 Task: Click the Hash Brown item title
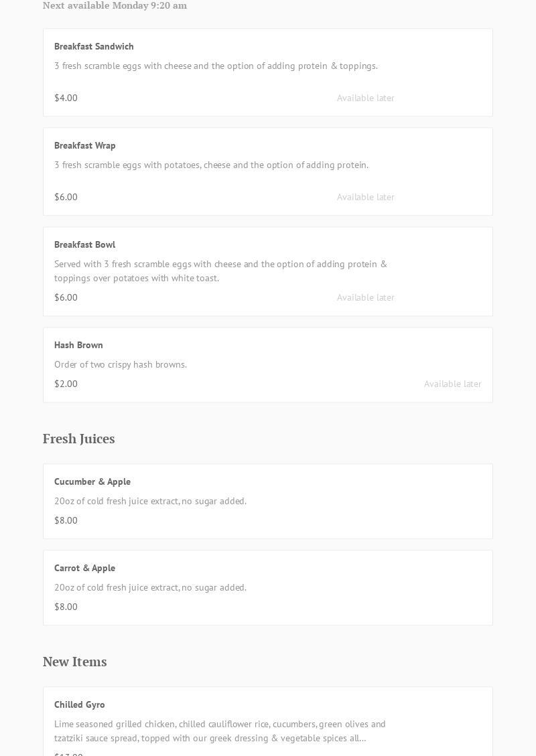pos(78,345)
